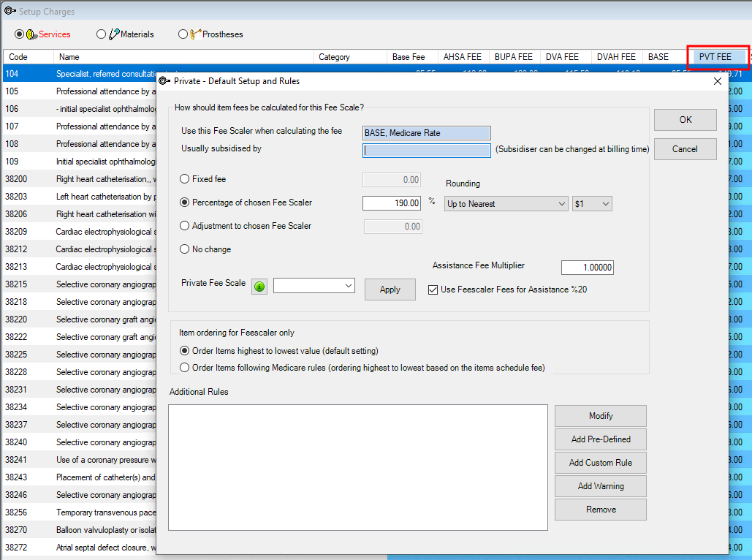Click the AHSA FEE column header
Viewport: 752px width, 560px height.
463,56
